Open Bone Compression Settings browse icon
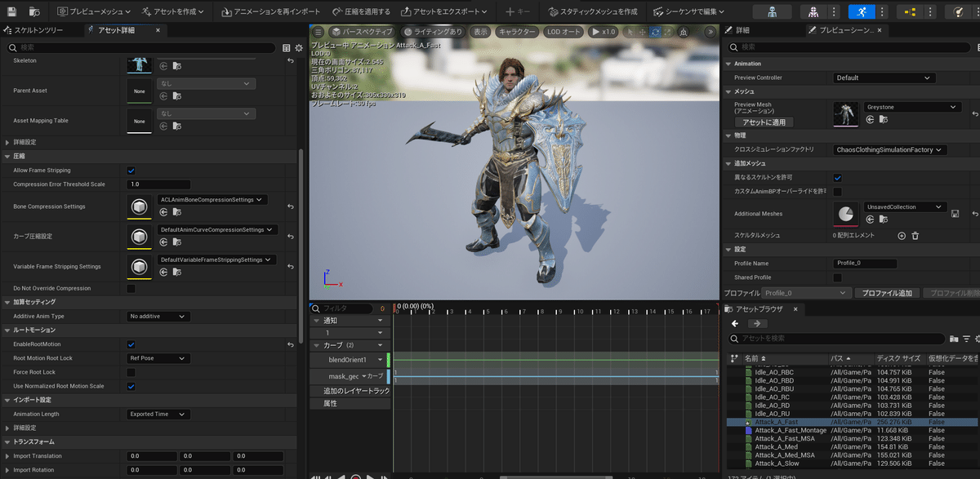Image resolution: width=980 pixels, height=479 pixels. 177,212
